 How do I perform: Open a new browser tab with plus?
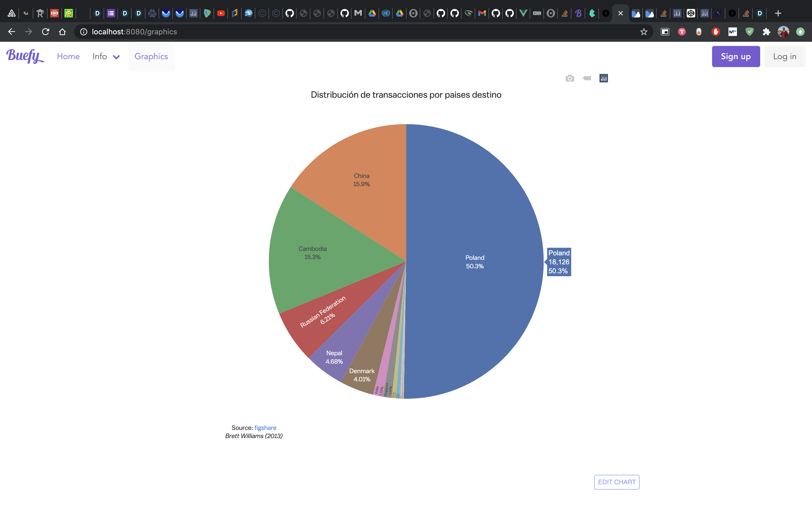click(778, 13)
